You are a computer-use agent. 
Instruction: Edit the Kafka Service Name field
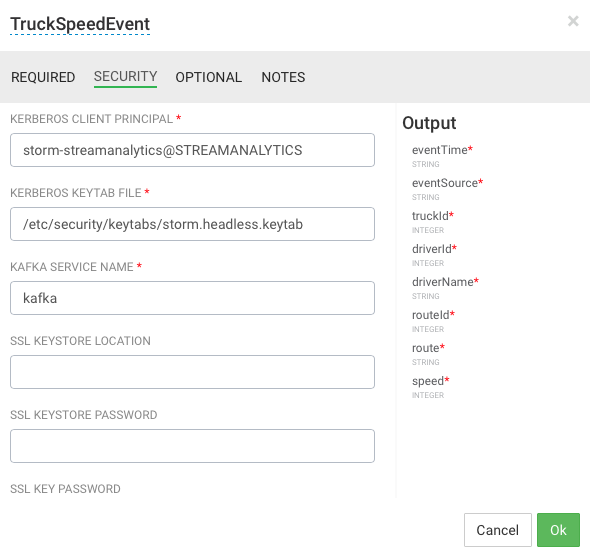point(192,298)
